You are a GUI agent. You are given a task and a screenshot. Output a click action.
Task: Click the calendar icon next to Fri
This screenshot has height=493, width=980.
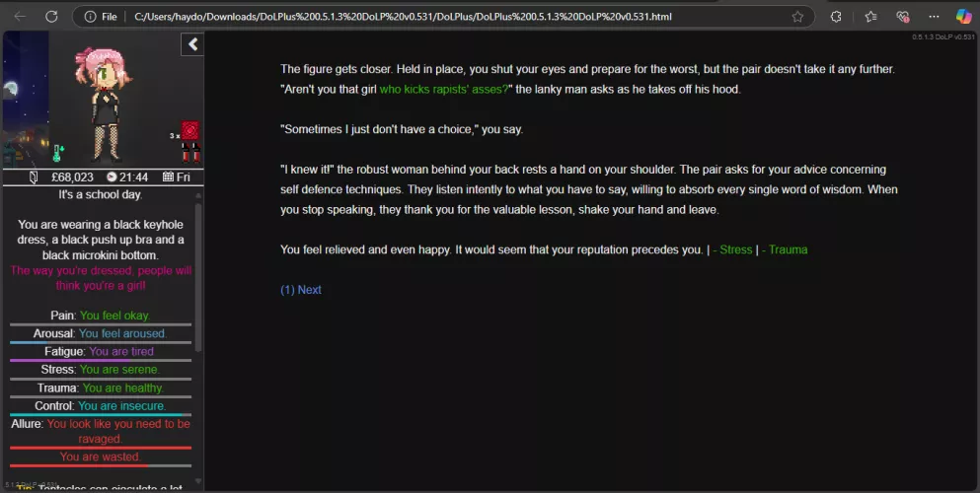point(168,177)
